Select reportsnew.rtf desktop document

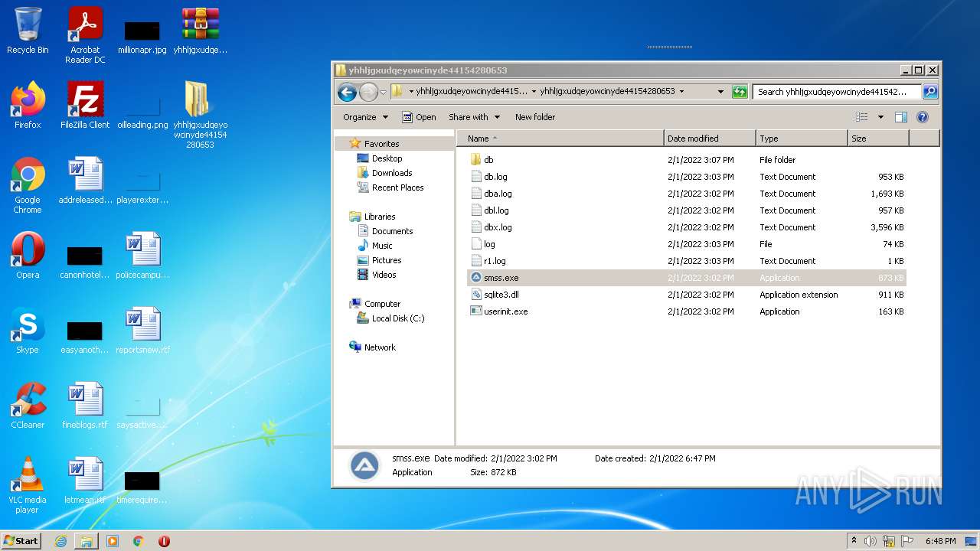point(142,330)
